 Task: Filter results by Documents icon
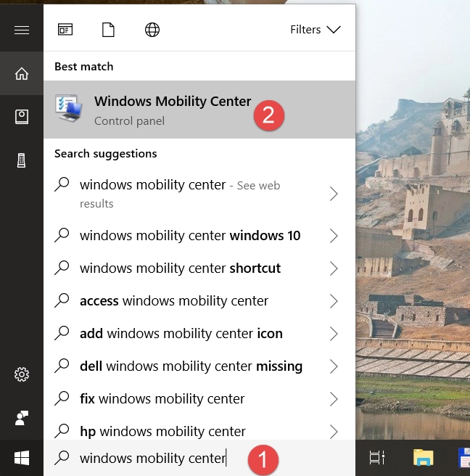108,30
